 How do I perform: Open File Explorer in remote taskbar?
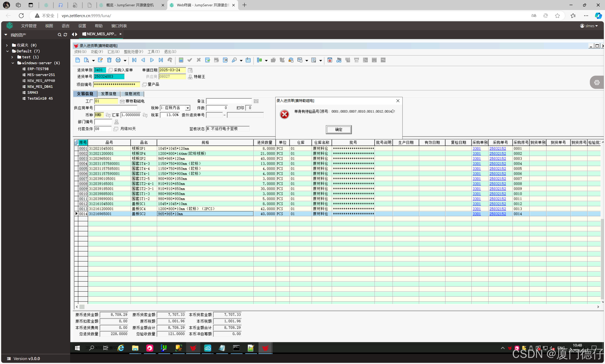coord(135,348)
